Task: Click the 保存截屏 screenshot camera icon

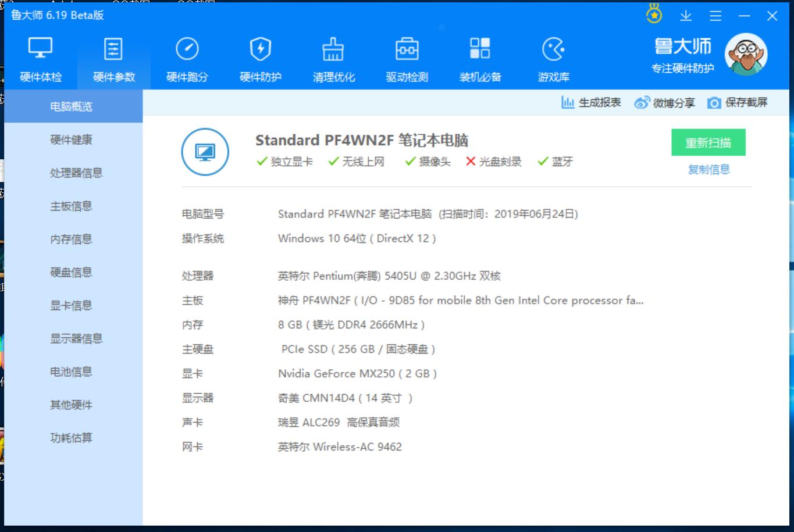Action: [714, 102]
